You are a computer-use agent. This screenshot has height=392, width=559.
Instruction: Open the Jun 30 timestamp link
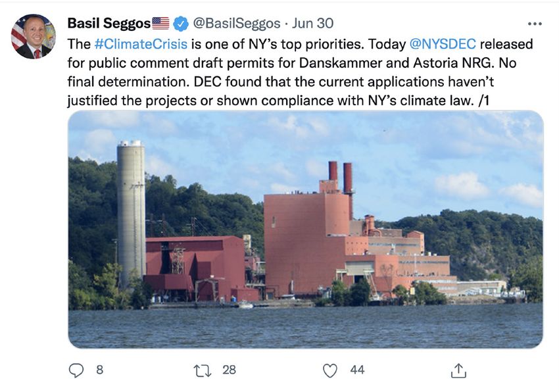tap(312, 24)
